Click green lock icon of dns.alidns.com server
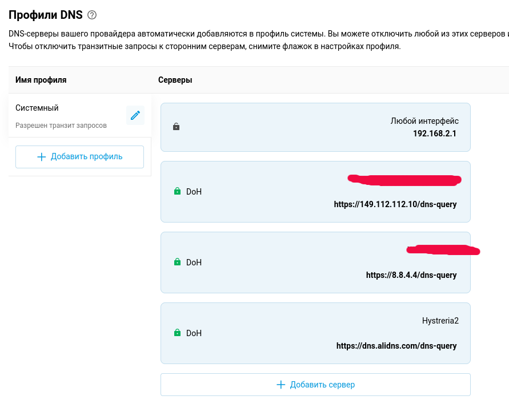 coord(177,333)
